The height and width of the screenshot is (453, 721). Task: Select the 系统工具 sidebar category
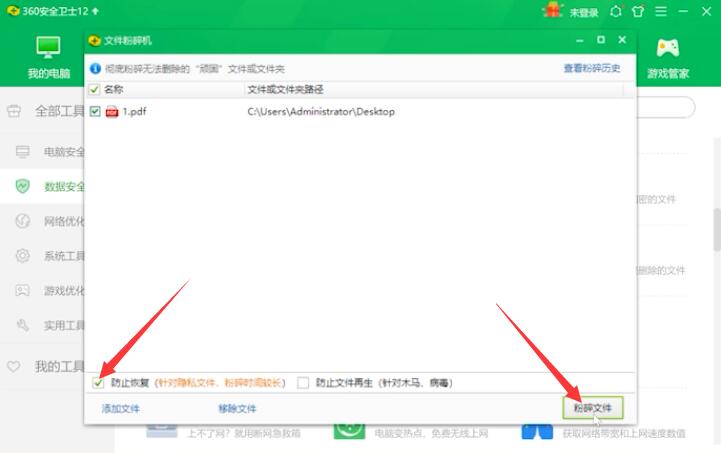pyautogui.click(x=42, y=256)
